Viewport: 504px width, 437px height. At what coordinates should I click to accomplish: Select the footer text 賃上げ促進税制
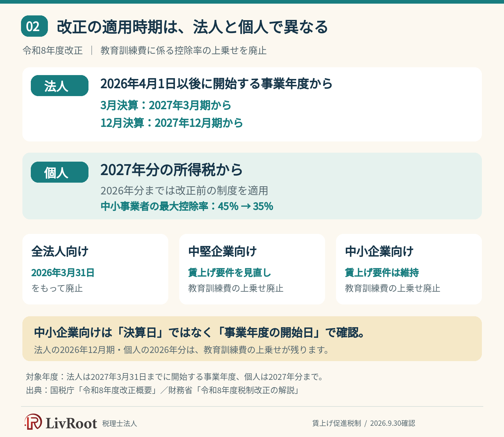[x=337, y=423]
